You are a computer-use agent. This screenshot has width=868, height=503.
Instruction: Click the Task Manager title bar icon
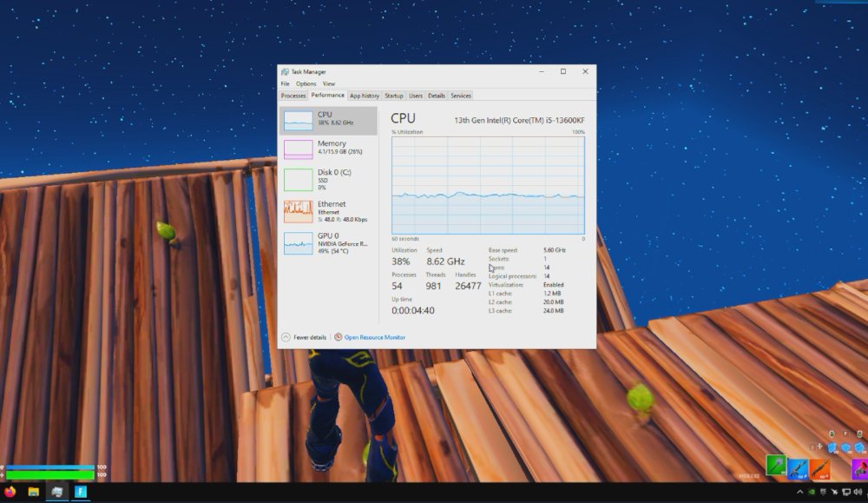(x=285, y=72)
